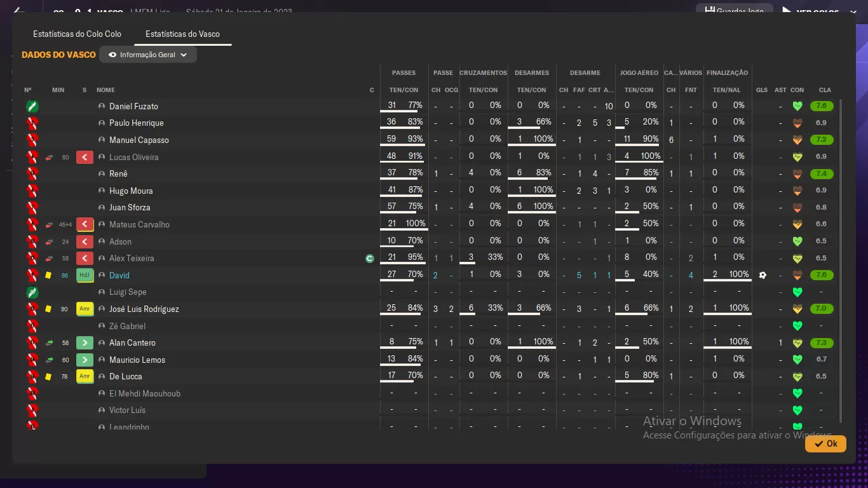The height and width of the screenshot is (488, 868).
Task: Click the 6.9 rating in Paulo Henrique's row
Action: (821, 123)
